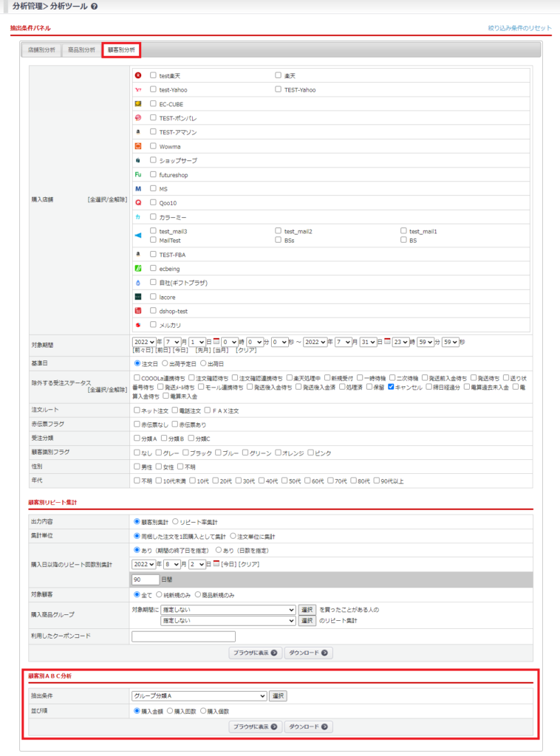This screenshot has width=560, height=756.
Task: Click the [当月] date shortcut link
Action: click(x=220, y=350)
